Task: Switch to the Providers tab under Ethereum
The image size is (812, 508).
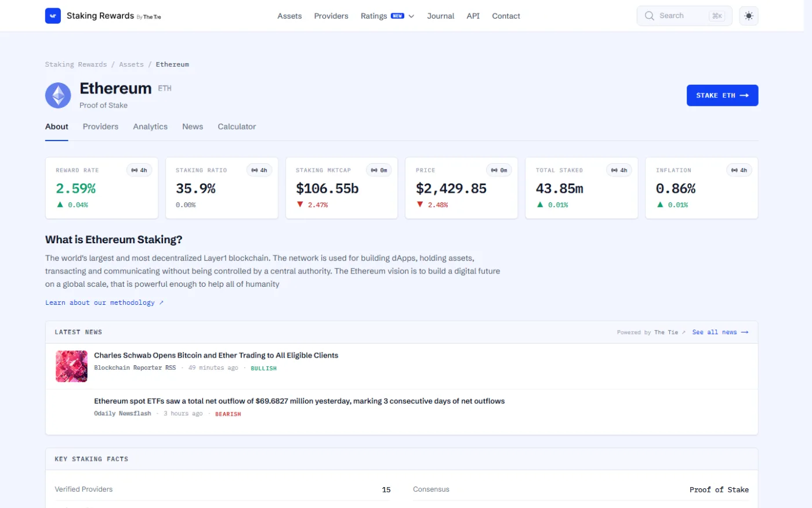Action: [100, 127]
